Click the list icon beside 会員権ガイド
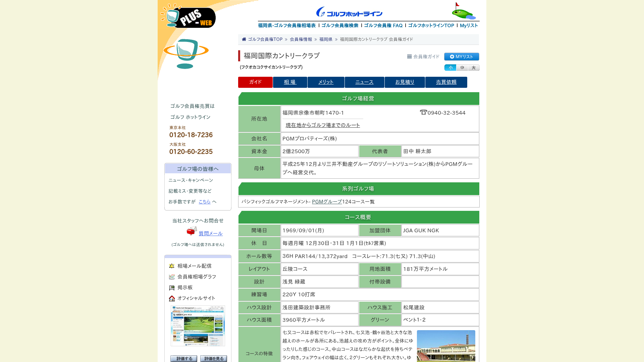The height and width of the screenshot is (362, 644). click(x=409, y=57)
